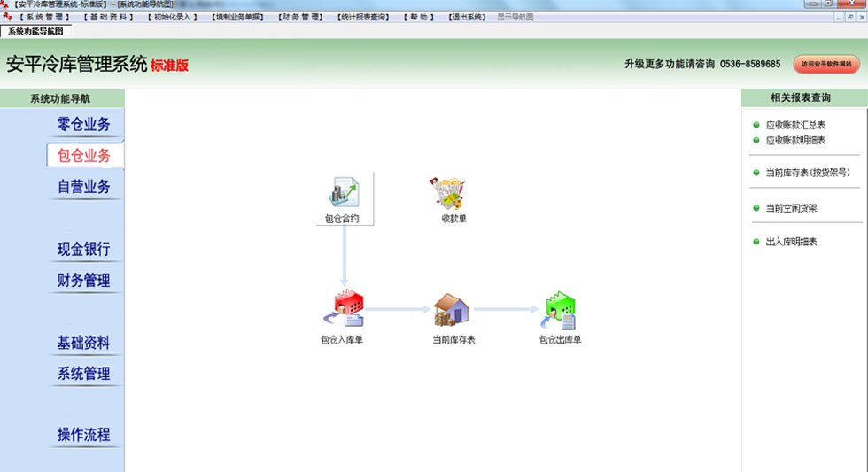Image resolution: width=868 pixels, height=472 pixels.
Task: Click the 安平冷库管理系统 title text
Action: click(x=76, y=64)
